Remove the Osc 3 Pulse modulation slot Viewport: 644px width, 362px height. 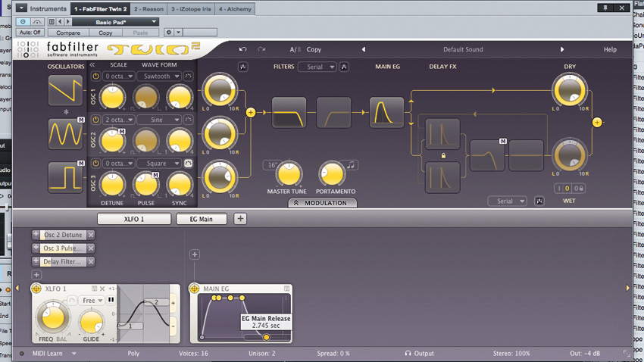click(x=91, y=248)
